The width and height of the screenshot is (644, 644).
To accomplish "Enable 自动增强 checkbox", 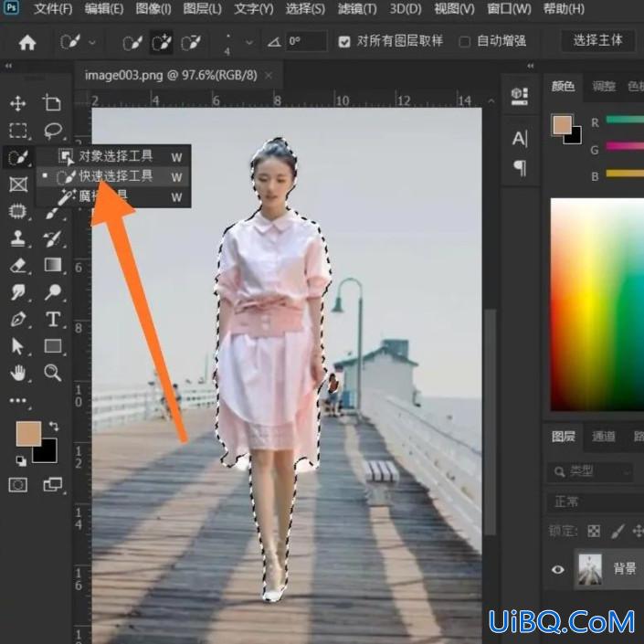I will 465,41.
